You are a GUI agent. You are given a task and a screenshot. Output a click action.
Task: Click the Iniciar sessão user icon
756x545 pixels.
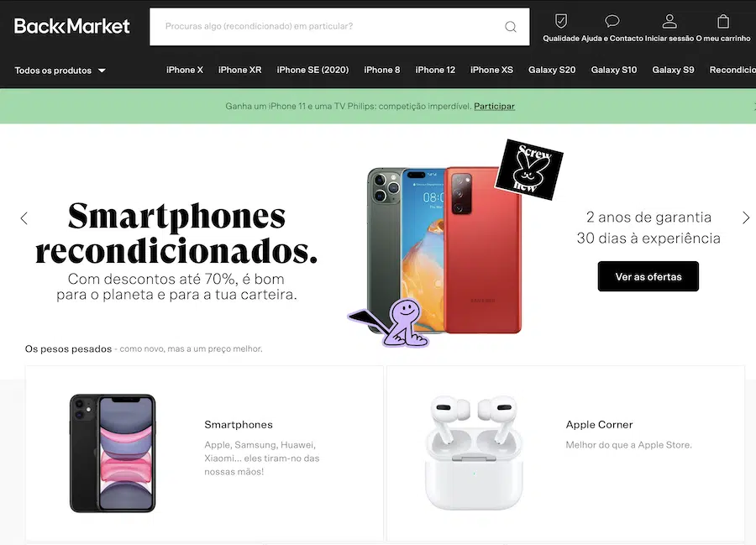tap(669, 21)
